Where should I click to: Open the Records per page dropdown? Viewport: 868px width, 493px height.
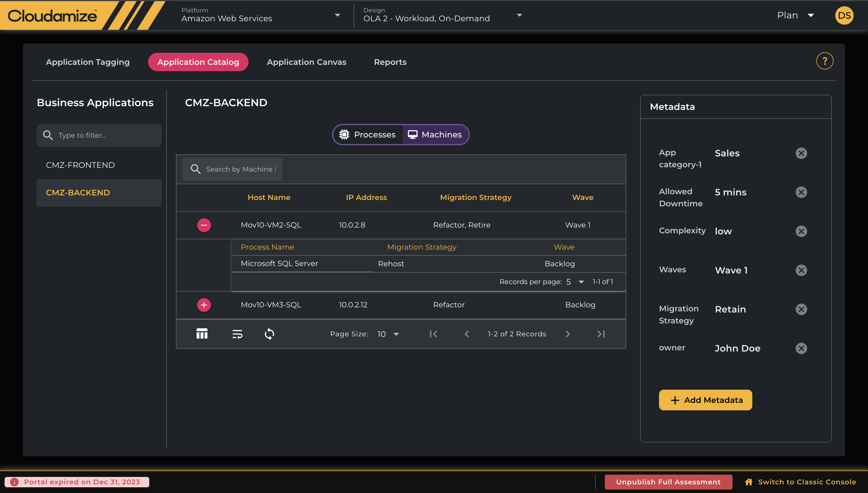[575, 282]
